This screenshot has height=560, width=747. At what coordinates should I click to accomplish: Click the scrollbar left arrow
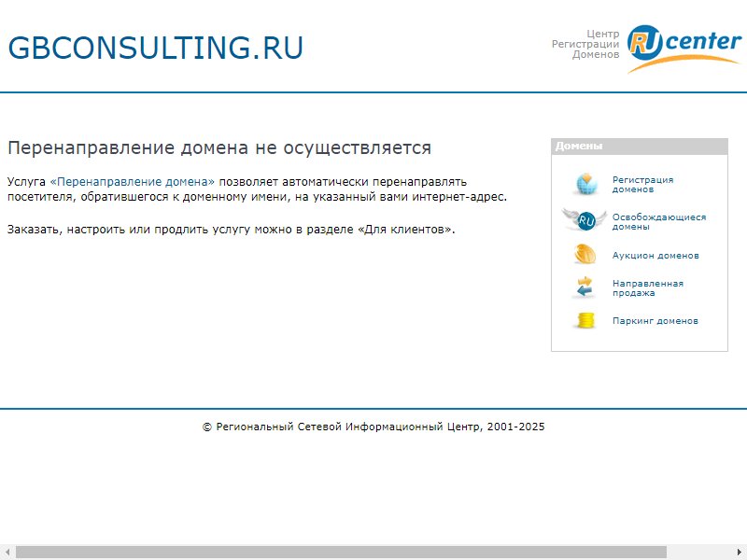pos(7,553)
